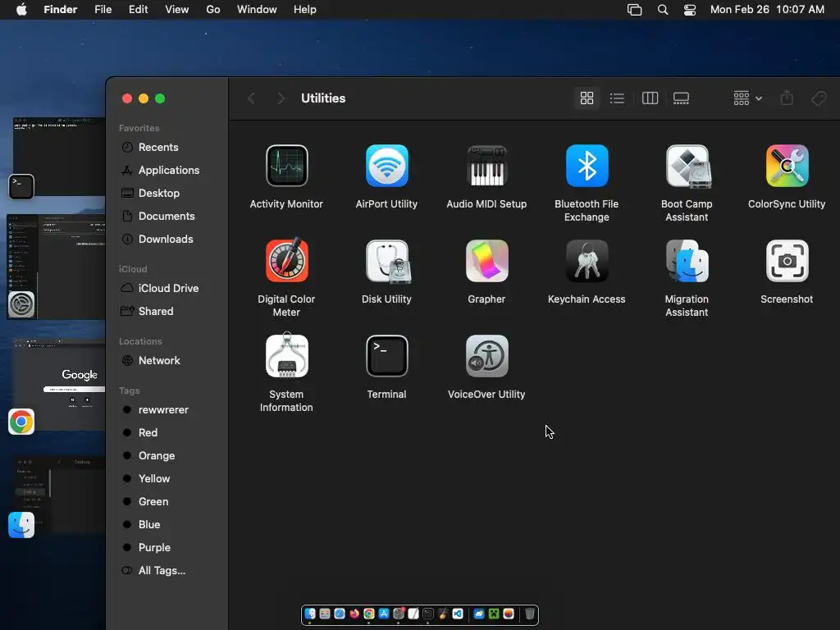Screen dimensions: 840x630
Task: Switch to icon view in toolbar
Action: (587, 98)
